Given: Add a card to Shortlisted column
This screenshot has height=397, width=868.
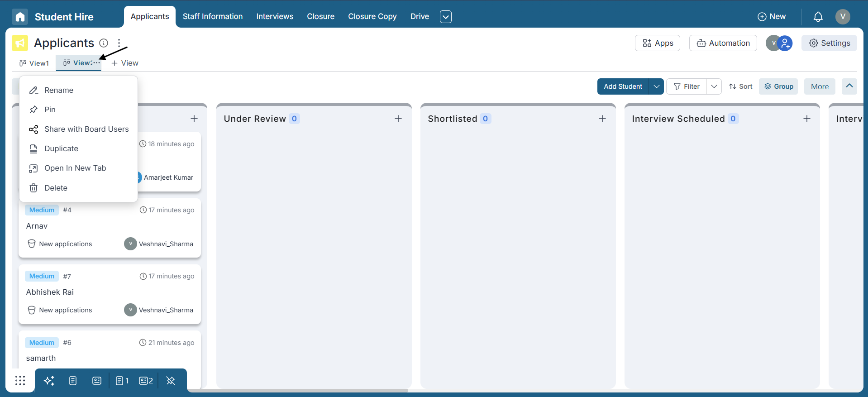Looking at the screenshot, I should tap(602, 119).
